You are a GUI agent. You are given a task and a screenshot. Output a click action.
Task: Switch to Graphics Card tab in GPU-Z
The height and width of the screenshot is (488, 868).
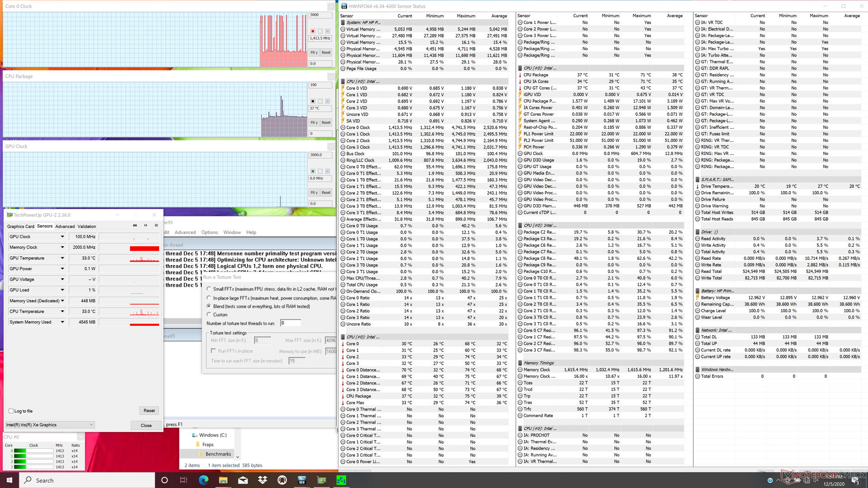pos(20,226)
